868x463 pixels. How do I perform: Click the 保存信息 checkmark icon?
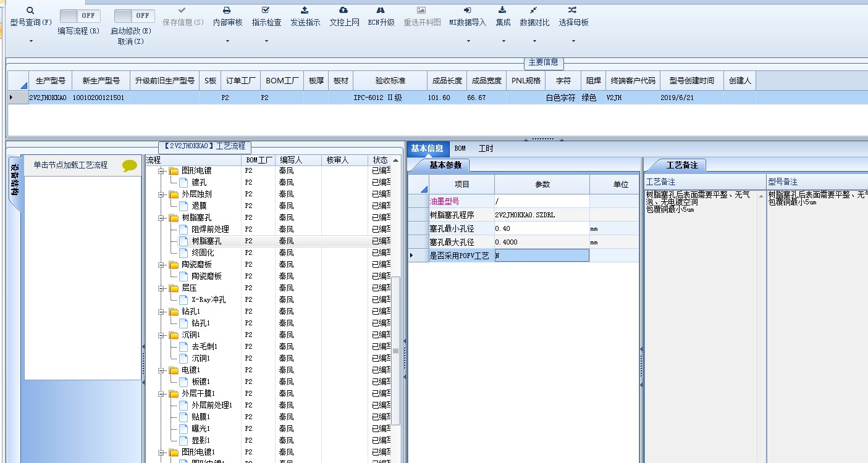tap(182, 10)
